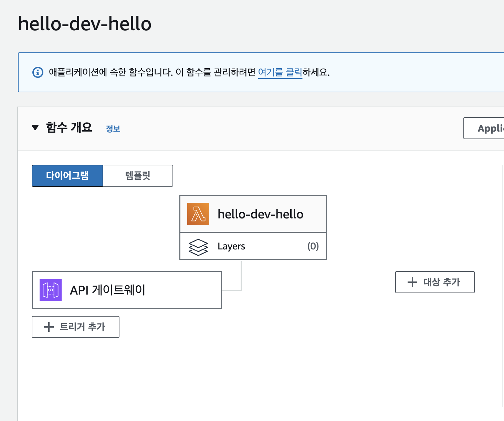Click the 트리거 추가 button
Viewport: 504px width, 421px height.
click(75, 327)
